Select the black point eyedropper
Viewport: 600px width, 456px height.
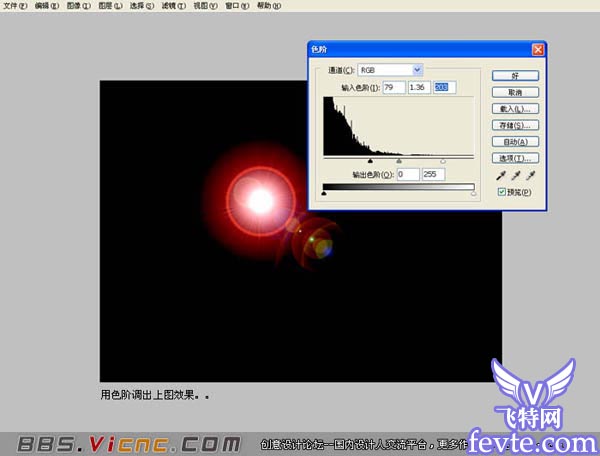pyautogui.click(x=497, y=176)
